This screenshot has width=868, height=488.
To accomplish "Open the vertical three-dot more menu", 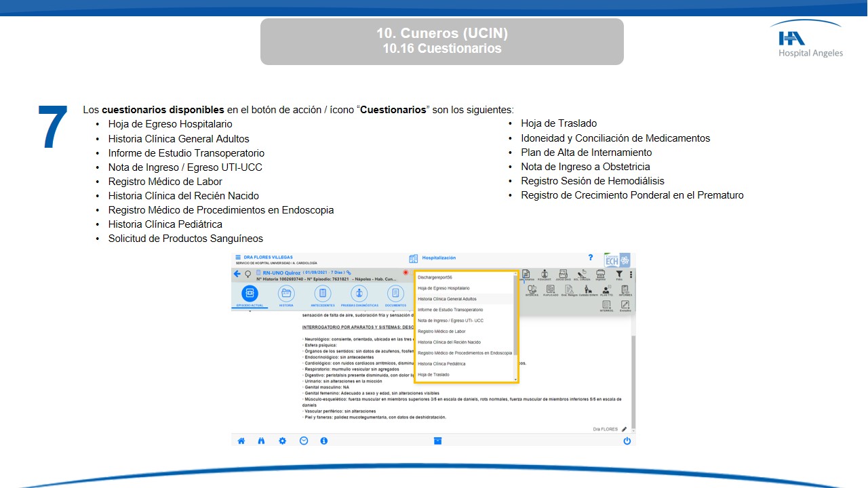I will click(x=631, y=274).
